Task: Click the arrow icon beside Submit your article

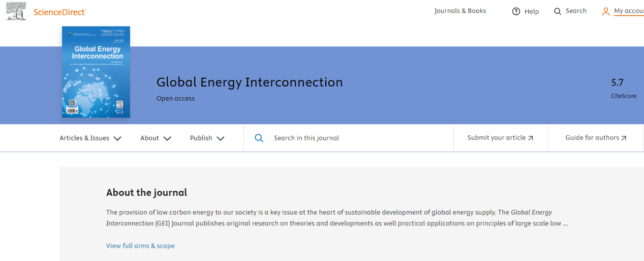Action: 531,138
